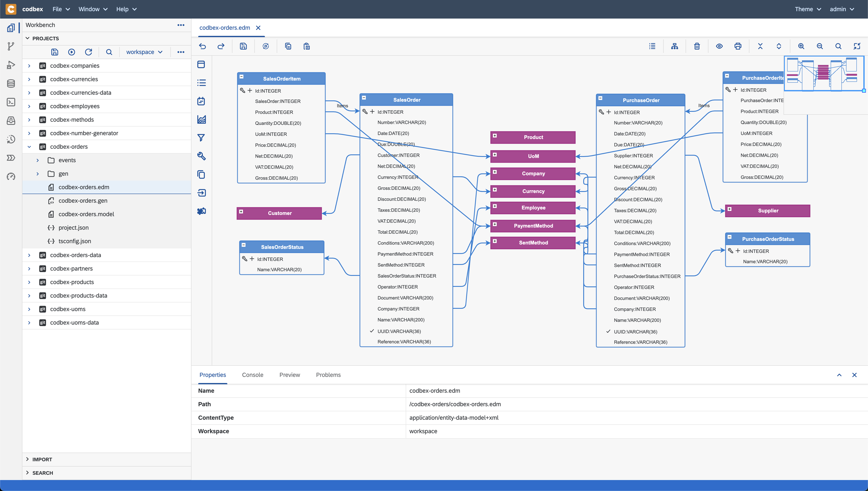The width and height of the screenshot is (868, 491).
Task: Select the Employee entity
Action: (x=533, y=208)
